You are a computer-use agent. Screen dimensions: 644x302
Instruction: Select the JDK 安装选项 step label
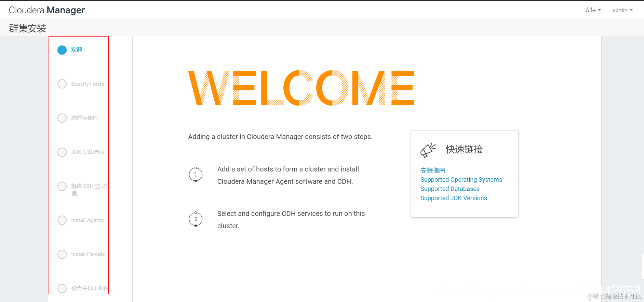click(88, 152)
